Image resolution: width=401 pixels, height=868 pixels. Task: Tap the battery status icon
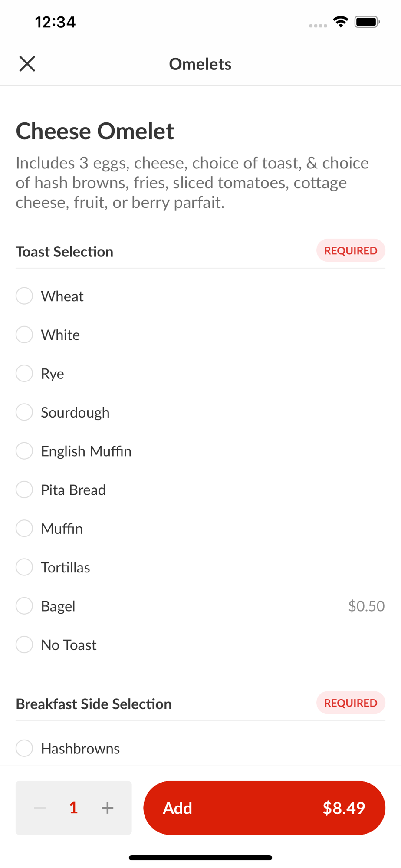point(367,22)
